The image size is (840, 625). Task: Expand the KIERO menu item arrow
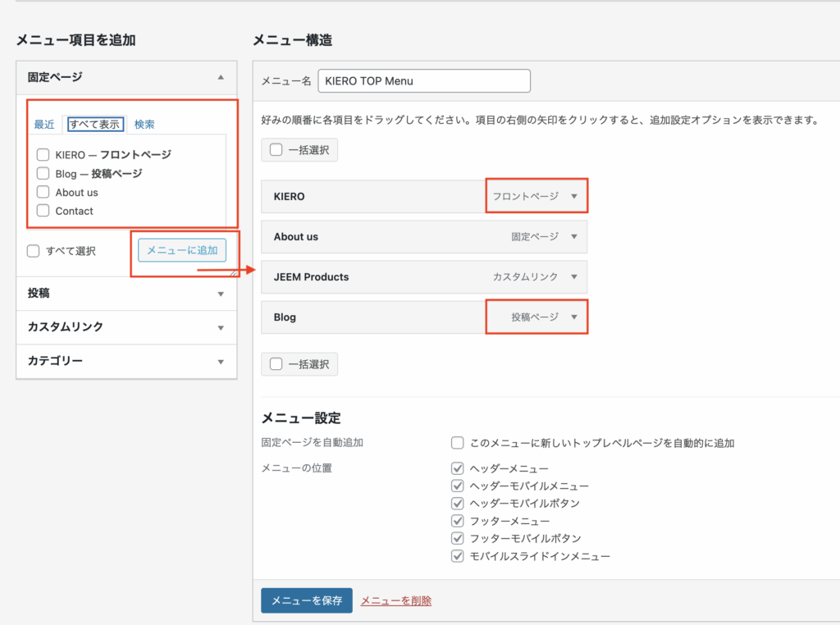(574, 197)
